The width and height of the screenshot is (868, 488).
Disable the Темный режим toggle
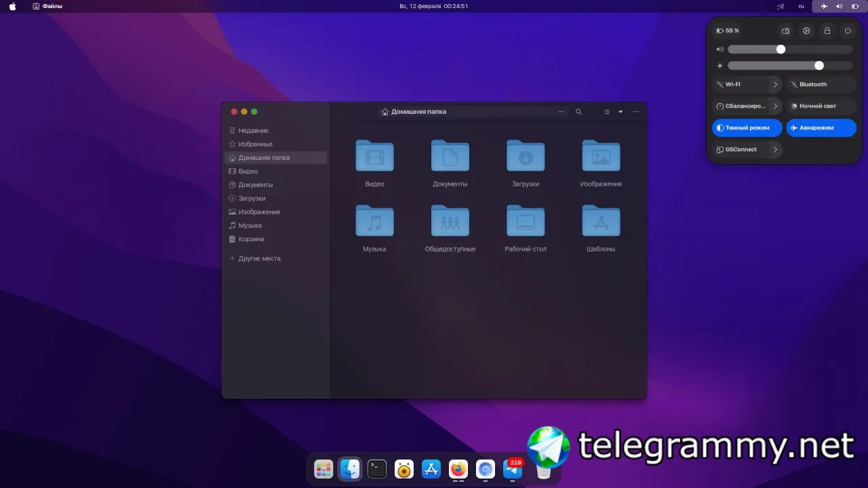(747, 127)
